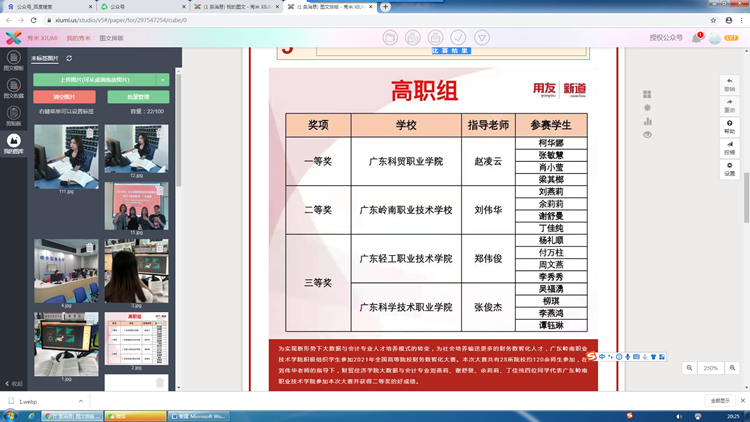Toggle the eye preview icon beside canvas

coord(647,135)
